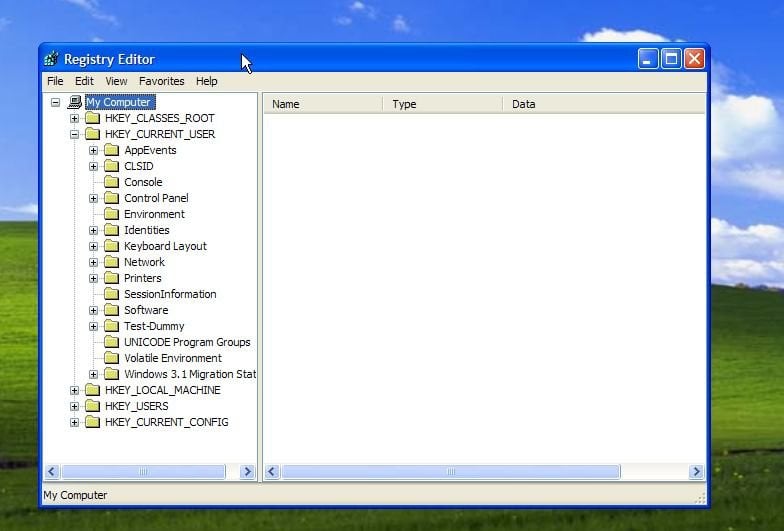Viewport: 784px width, 531px height.
Task: Click the Identities folder icon
Action: click(x=112, y=230)
